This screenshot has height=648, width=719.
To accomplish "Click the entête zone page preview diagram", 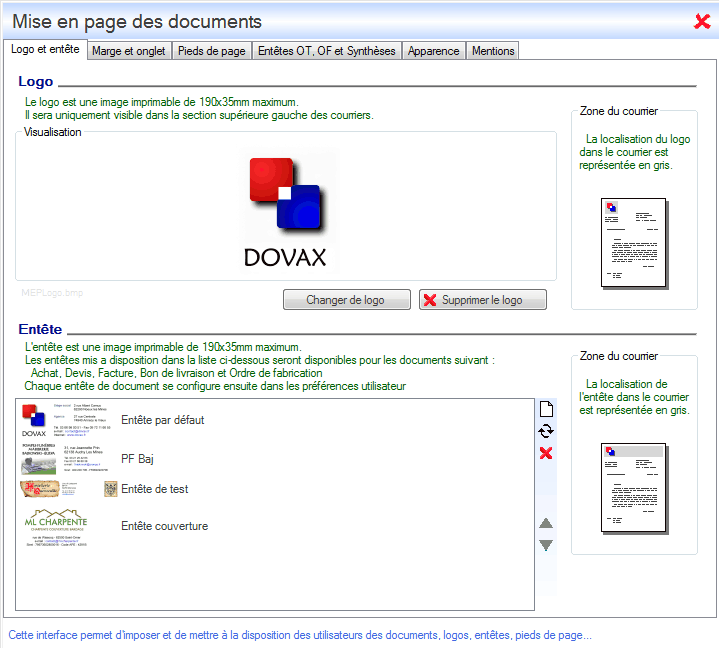I will pyautogui.click(x=635, y=488).
